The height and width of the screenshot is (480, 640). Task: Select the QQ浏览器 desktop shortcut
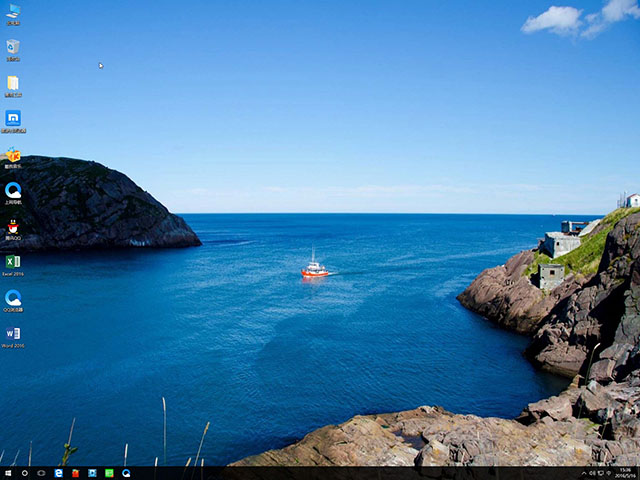[x=13, y=298]
